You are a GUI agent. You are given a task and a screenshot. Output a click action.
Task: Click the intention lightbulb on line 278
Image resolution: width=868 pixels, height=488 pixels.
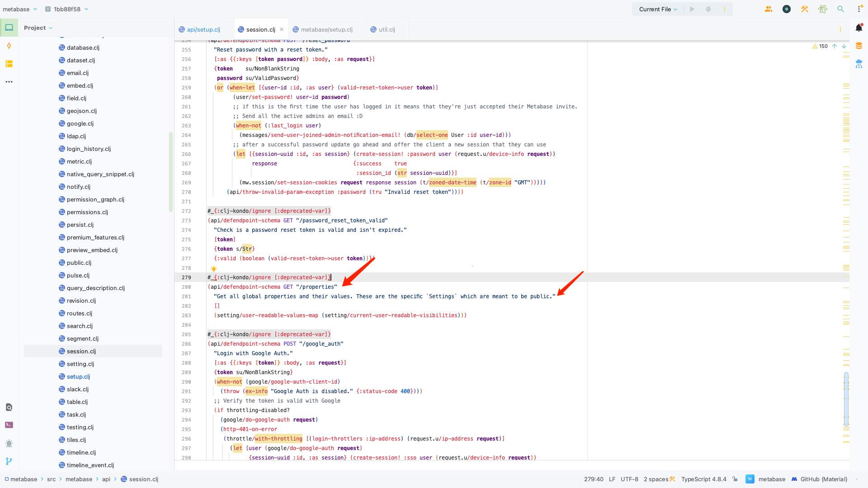point(213,268)
